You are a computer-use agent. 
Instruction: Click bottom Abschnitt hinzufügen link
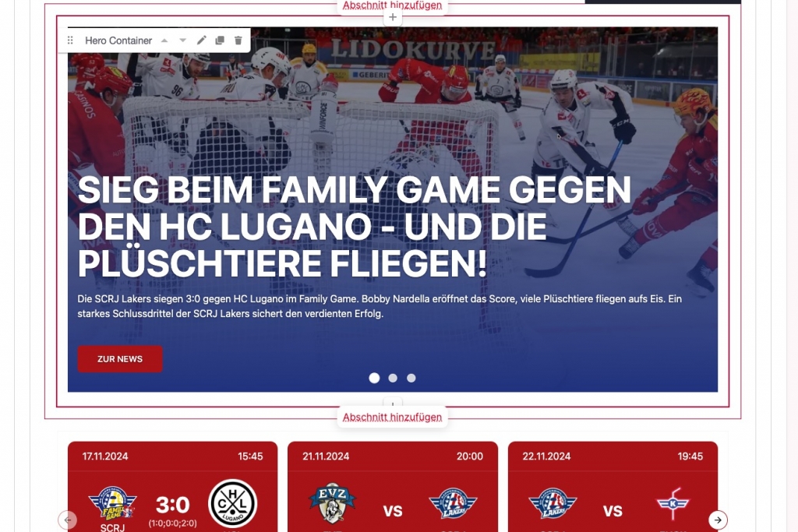click(x=393, y=417)
